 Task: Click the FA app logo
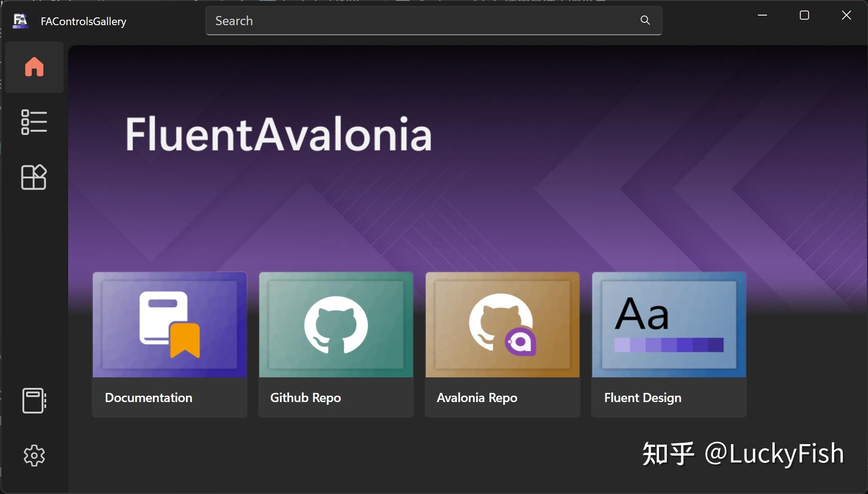click(x=19, y=21)
